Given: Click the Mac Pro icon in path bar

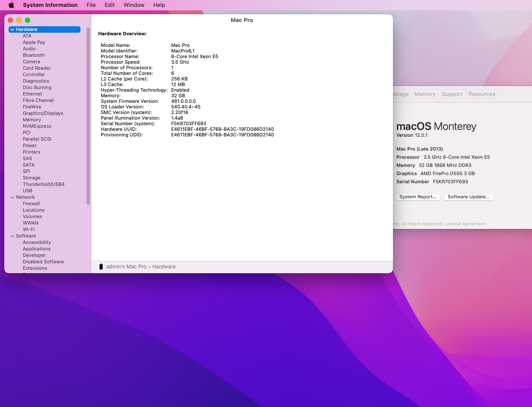Looking at the screenshot, I should [101, 267].
